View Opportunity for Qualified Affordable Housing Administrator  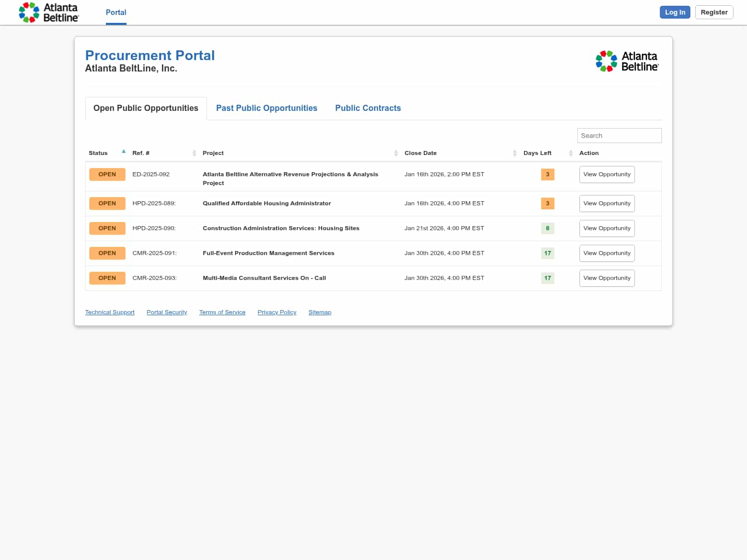[606, 203]
